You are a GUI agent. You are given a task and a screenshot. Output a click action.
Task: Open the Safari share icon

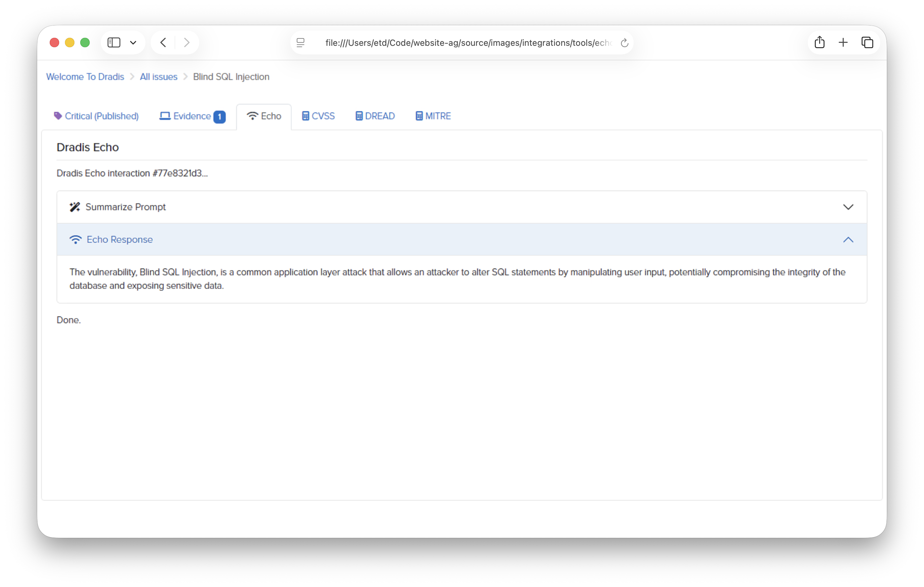pos(819,42)
